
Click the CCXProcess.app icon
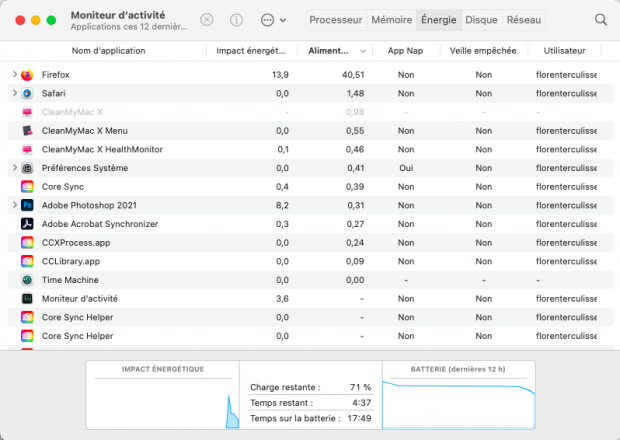27,242
